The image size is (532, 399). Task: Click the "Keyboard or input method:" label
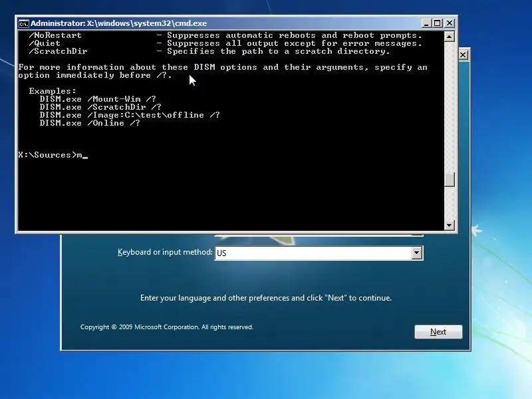pos(165,252)
